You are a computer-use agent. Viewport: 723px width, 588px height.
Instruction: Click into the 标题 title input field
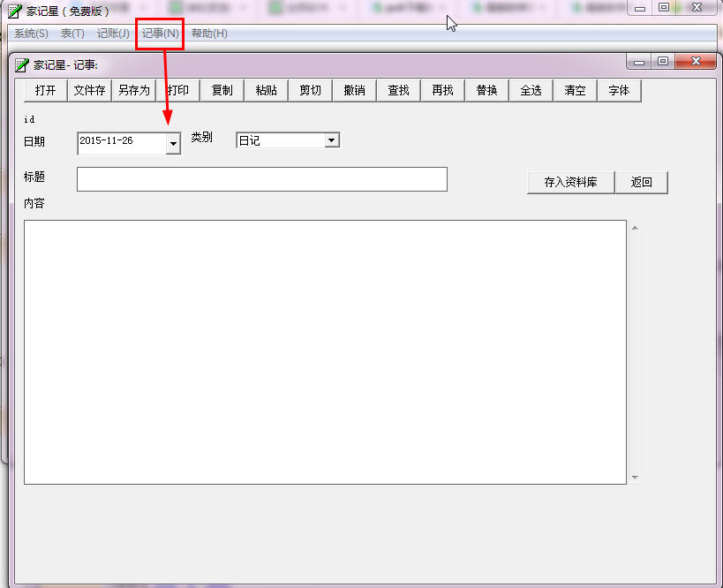tap(261, 178)
